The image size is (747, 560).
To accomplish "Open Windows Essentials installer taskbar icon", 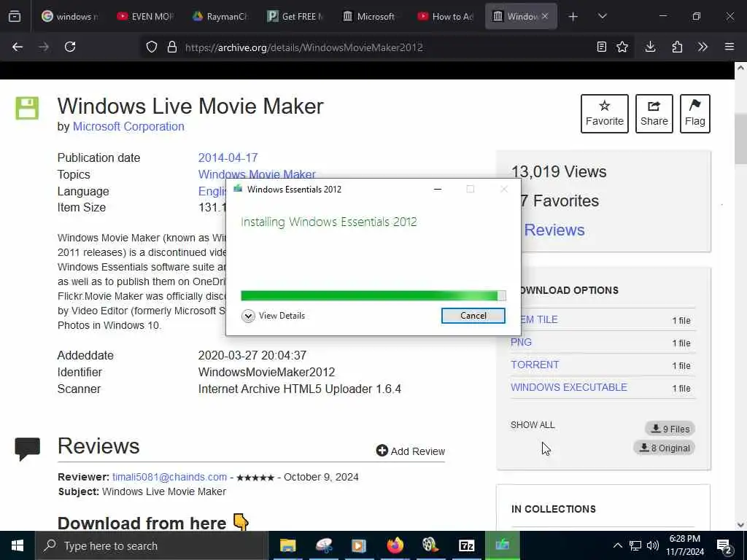I will [x=502, y=545].
